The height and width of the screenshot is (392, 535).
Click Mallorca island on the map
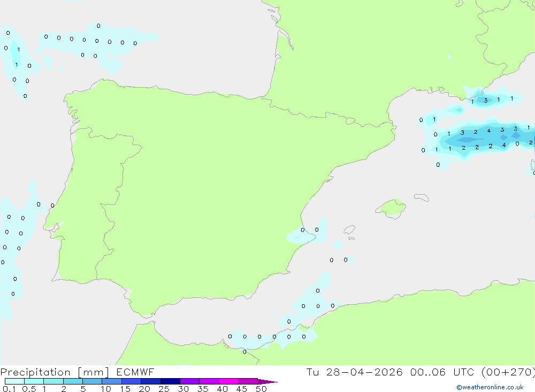click(x=391, y=208)
